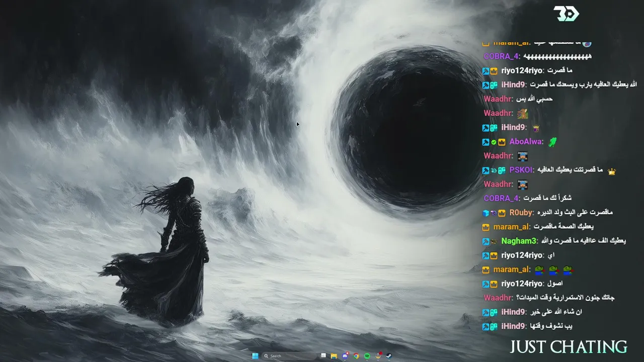644x362 pixels.
Task: Open Discord from the taskbar
Action: point(345,356)
